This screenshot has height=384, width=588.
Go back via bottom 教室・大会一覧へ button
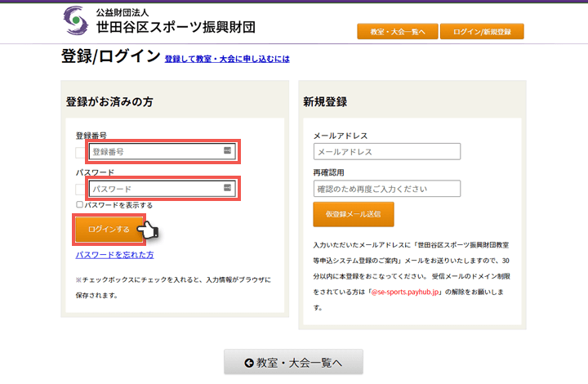tap(293, 362)
